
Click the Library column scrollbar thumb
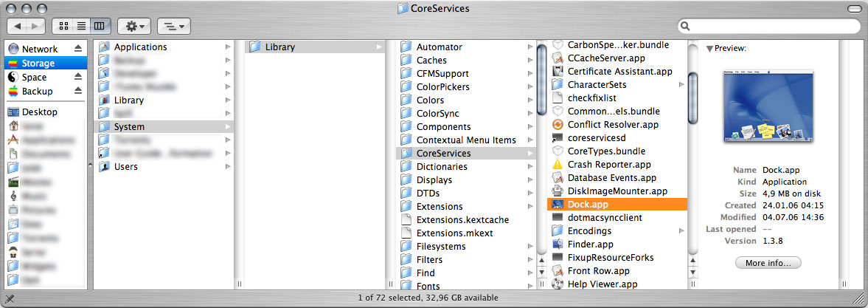pyautogui.click(x=541, y=81)
